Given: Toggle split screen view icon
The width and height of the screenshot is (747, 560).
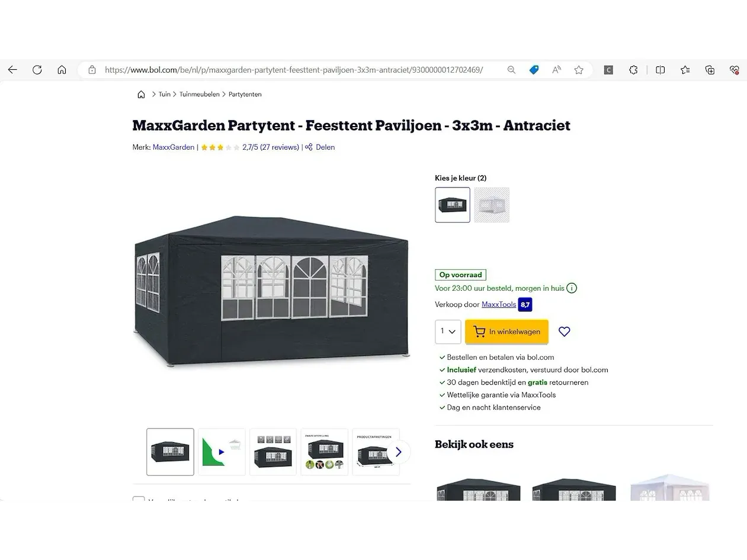Looking at the screenshot, I should pyautogui.click(x=660, y=70).
